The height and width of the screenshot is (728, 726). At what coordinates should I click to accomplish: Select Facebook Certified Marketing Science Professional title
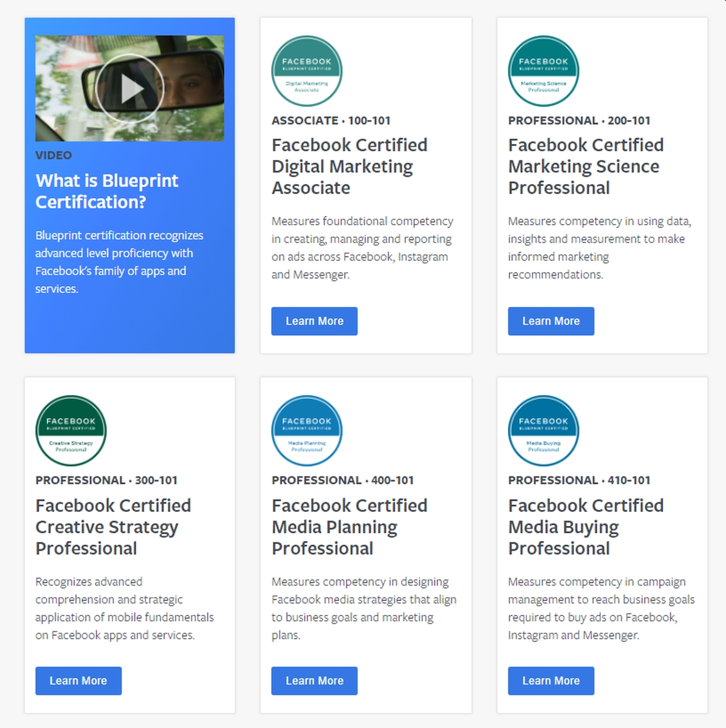click(x=586, y=166)
